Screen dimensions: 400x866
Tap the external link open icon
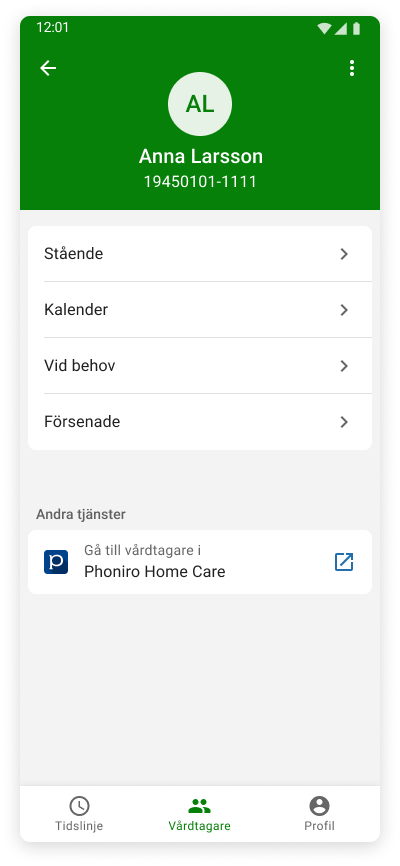click(344, 562)
